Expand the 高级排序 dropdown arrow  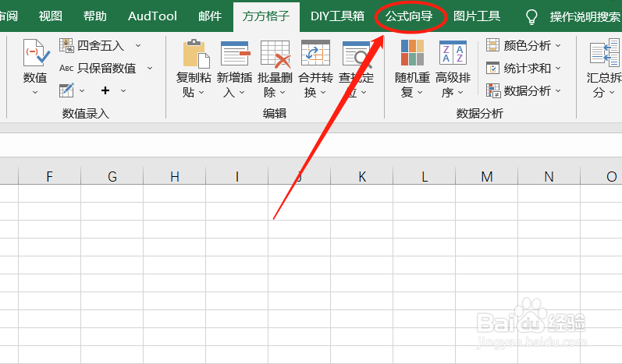[460, 92]
